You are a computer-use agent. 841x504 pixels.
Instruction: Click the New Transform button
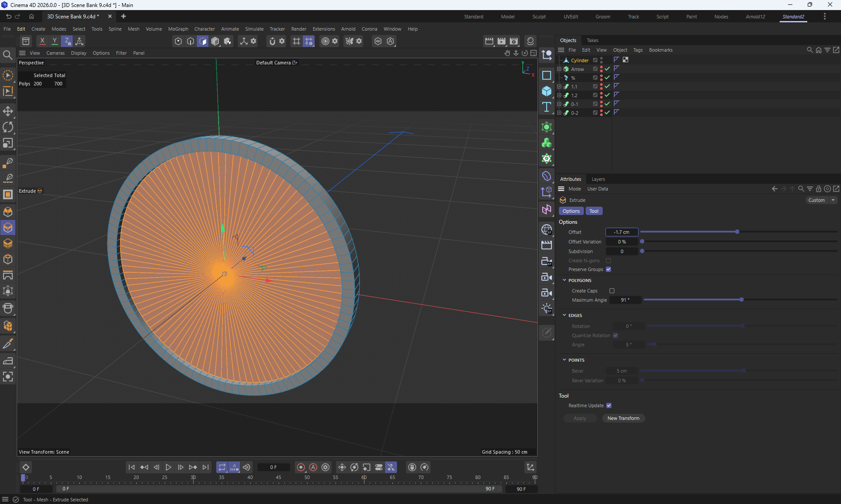[623, 418]
